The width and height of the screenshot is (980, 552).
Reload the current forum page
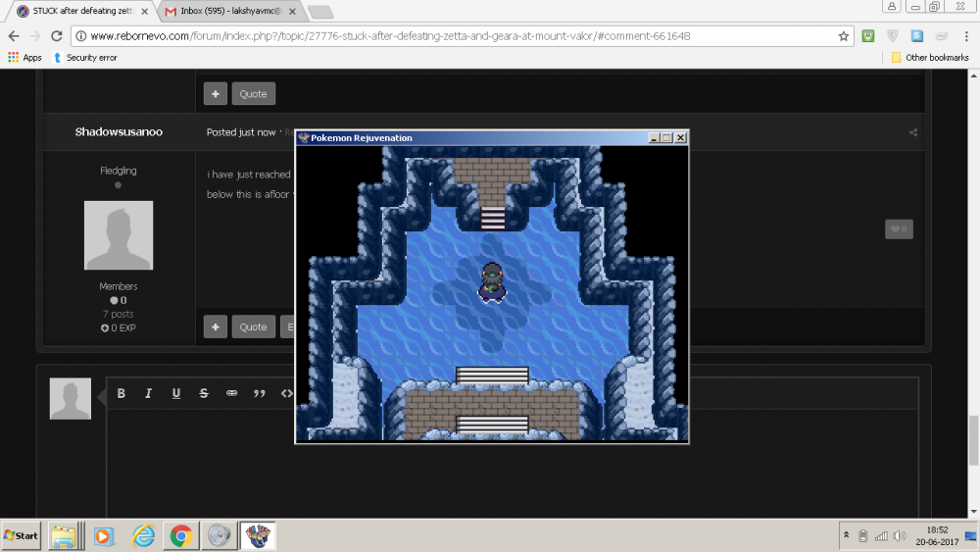click(56, 36)
